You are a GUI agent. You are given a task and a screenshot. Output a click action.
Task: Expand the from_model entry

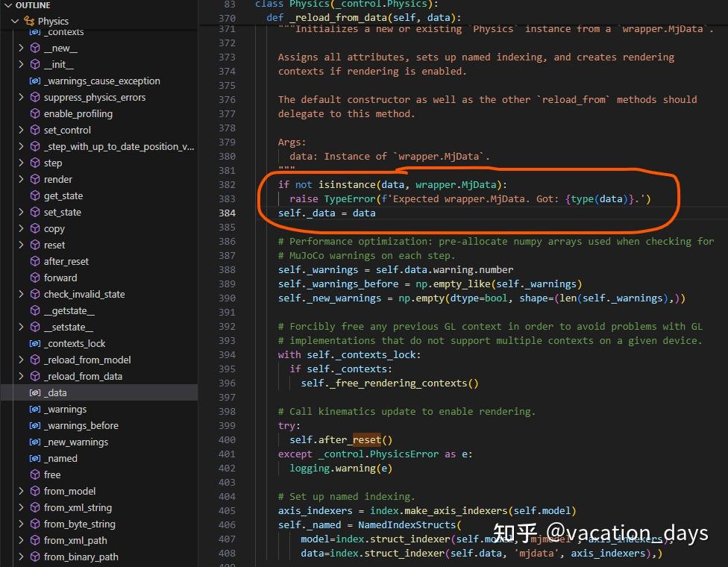[21, 491]
